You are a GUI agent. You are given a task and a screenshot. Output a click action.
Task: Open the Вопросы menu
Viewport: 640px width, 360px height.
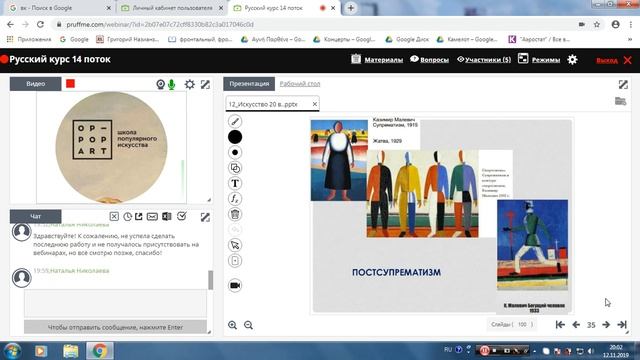(429, 60)
